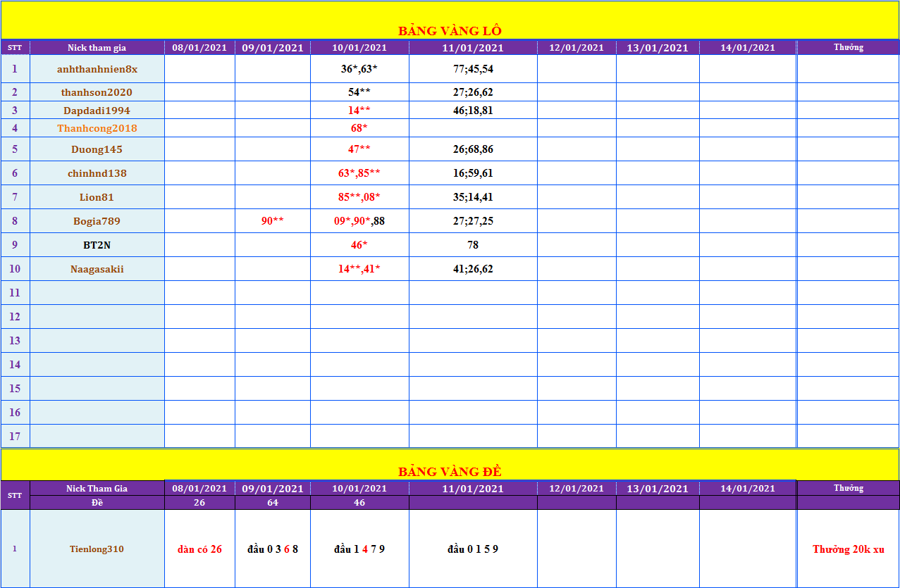Select the red 63*,85** cell
This screenshot has height=588, width=900.
click(x=359, y=173)
